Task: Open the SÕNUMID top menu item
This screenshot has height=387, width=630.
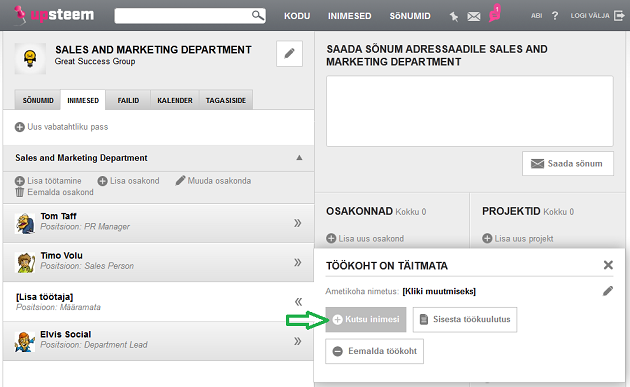Action: (x=410, y=16)
